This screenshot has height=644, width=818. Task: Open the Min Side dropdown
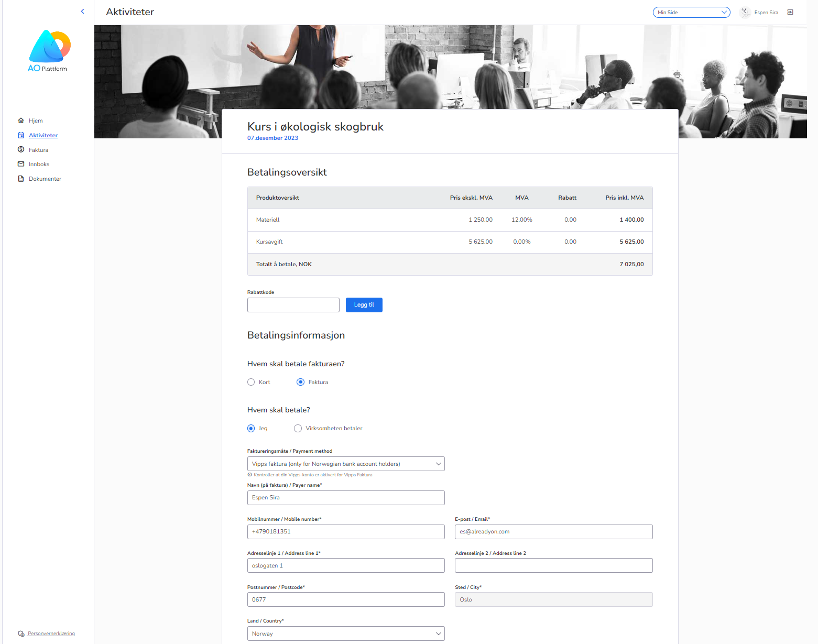(691, 12)
